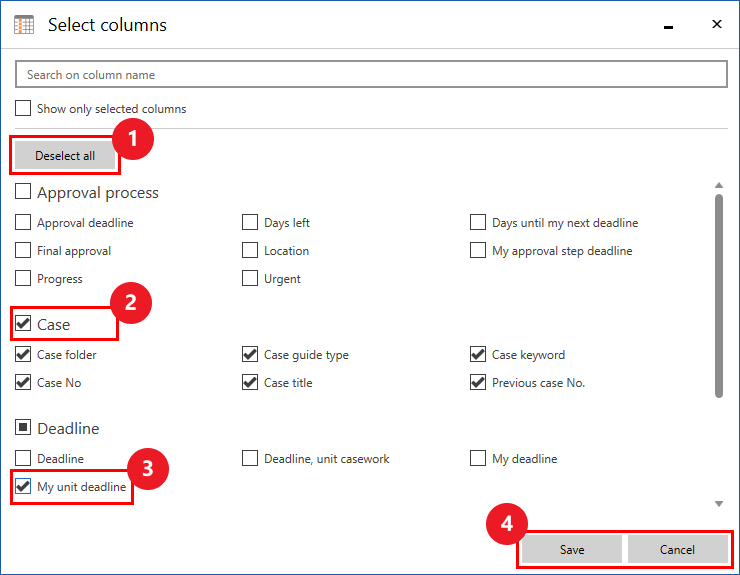Save the column selection
Viewport: 740px width, 575px height.
pyautogui.click(x=572, y=549)
